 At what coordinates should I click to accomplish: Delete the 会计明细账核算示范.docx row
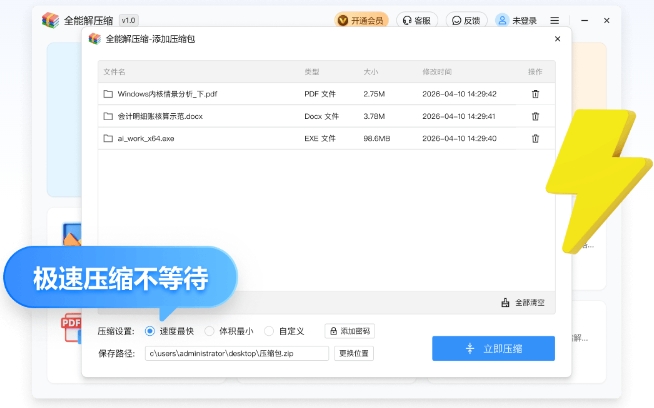535,116
